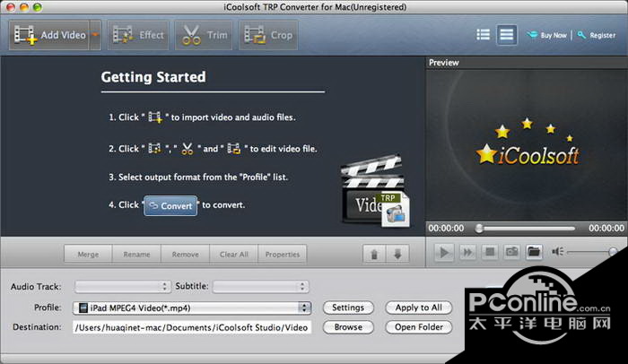
Task: Click the TRP clapperboard video graphic
Action: click(375, 191)
